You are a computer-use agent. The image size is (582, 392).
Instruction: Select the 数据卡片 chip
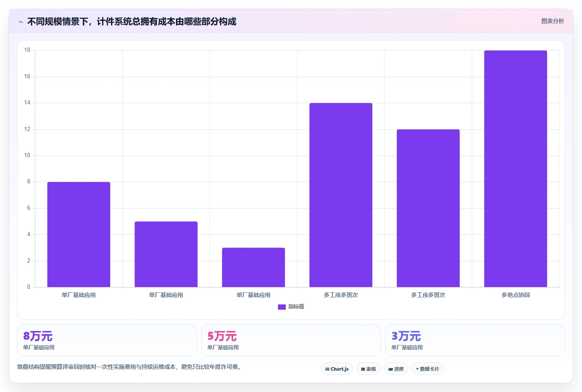pos(427,369)
